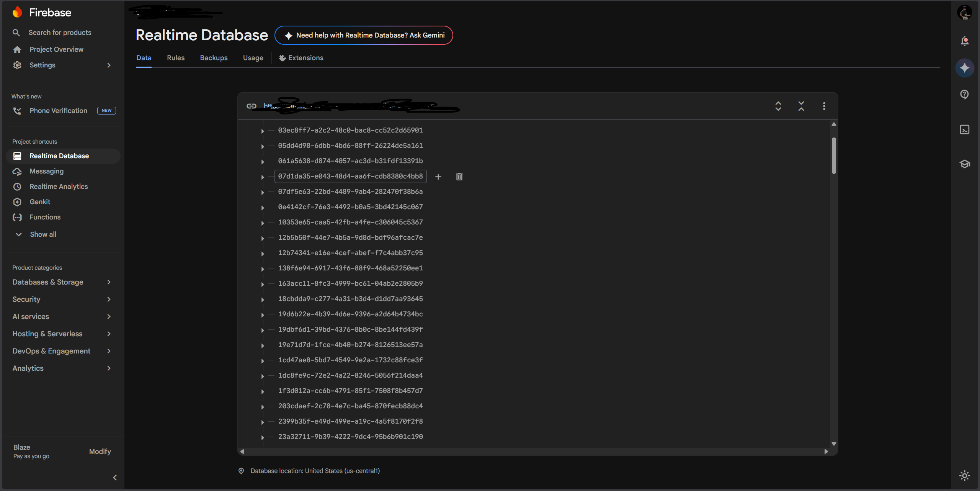Switch to the Usage tab

pos(253,58)
